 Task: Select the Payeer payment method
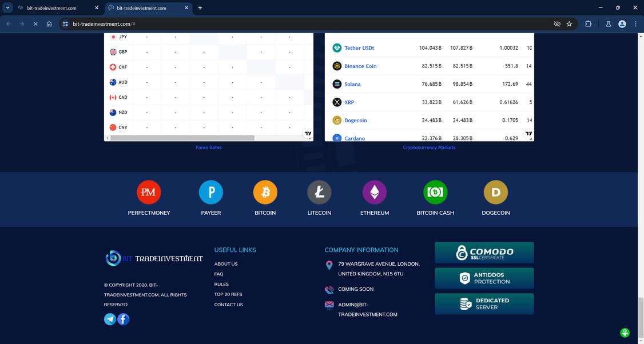[x=210, y=192]
